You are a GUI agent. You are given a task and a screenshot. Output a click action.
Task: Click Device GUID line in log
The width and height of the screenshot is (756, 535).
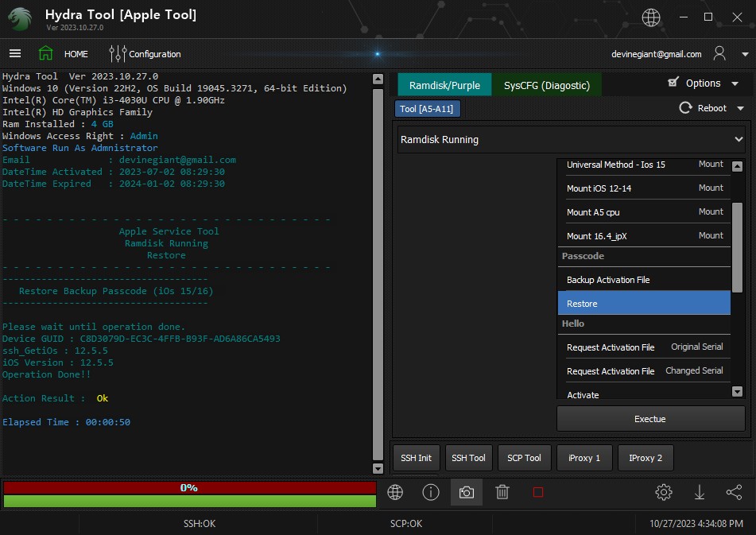pyautogui.click(x=142, y=339)
